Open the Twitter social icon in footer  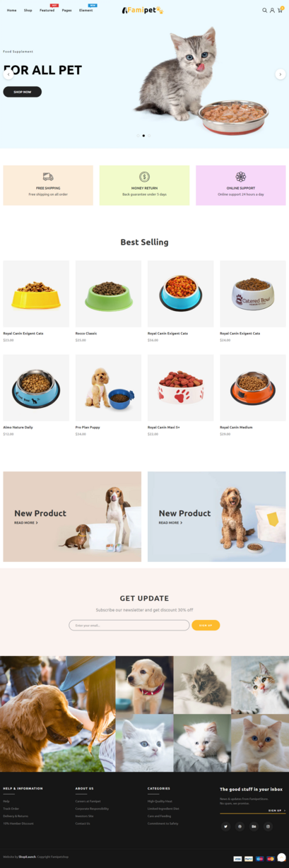[226, 826]
